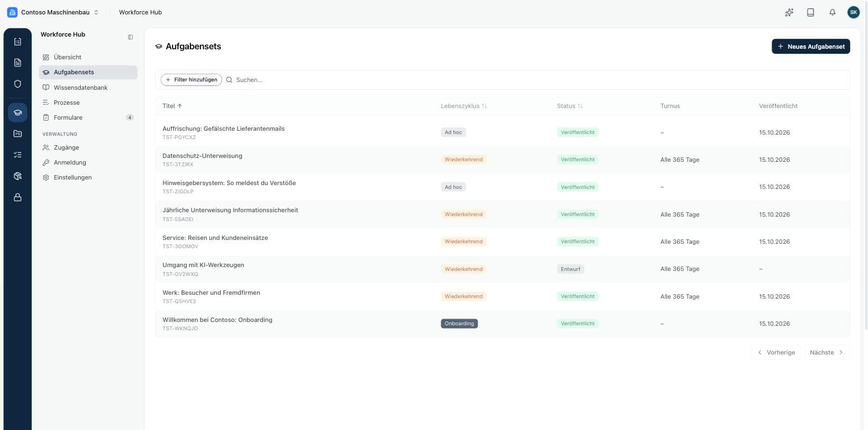The height and width of the screenshot is (430, 868).
Task: Open Einstellungen in the sidebar
Action: [88, 177]
